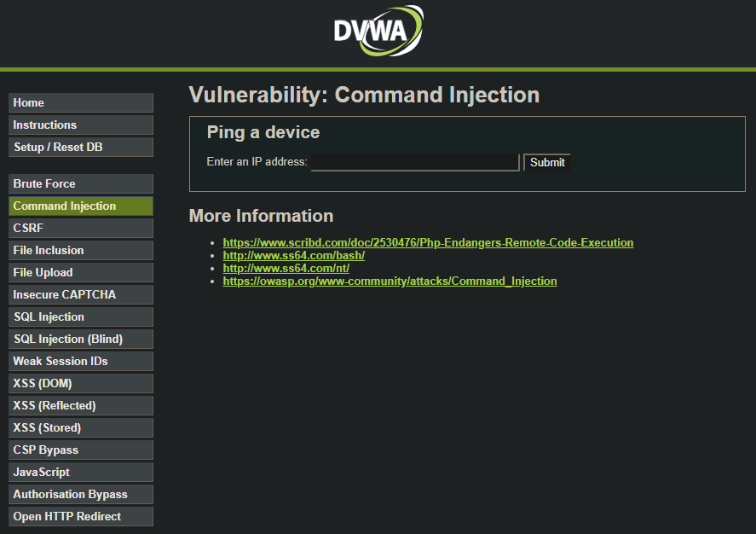Open the Weak Session IDs module
Viewport: 756px width, 534px height.
[x=81, y=362]
